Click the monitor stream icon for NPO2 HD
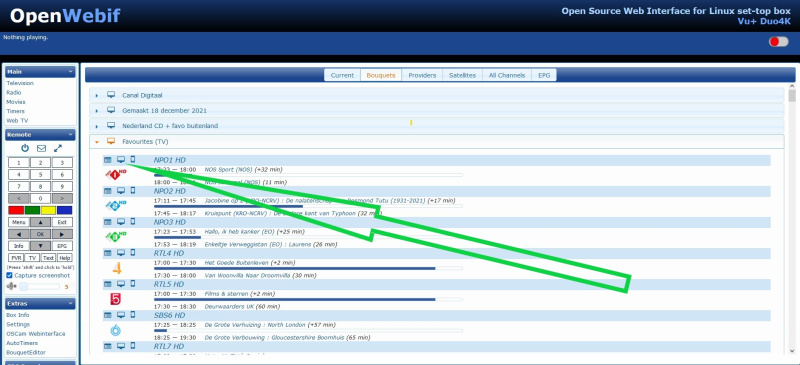This screenshot has height=365, width=800. click(x=121, y=191)
